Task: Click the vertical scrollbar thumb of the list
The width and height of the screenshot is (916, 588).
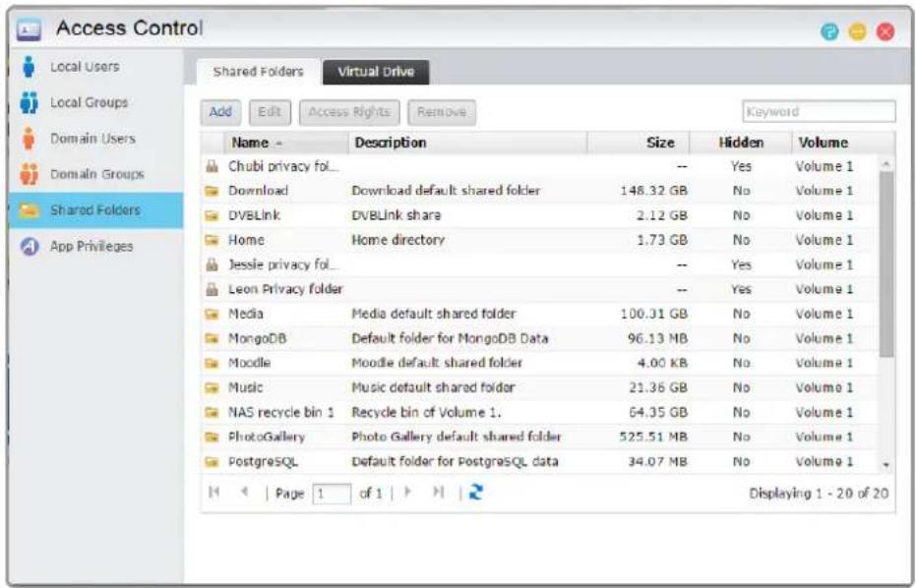Action: point(886,264)
